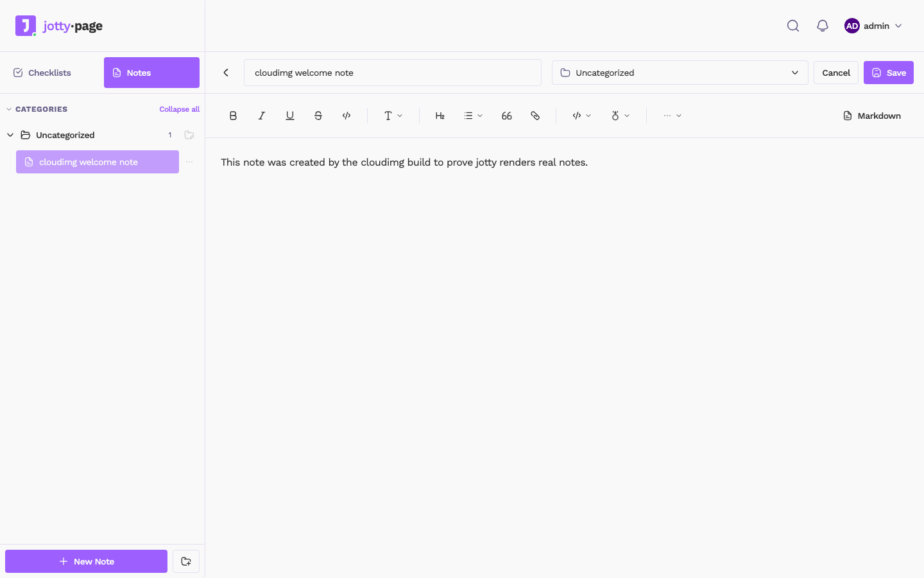This screenshot has width=924, height=578.
Task: Click the new category folder button
Action: pos(186,561)
